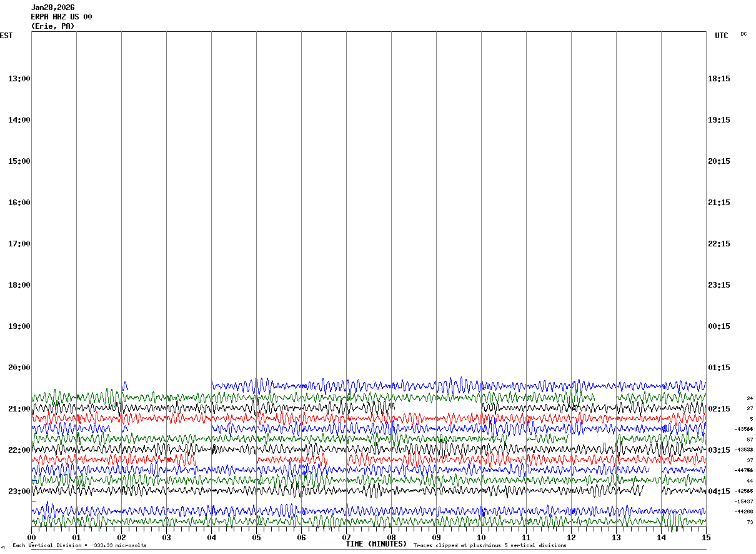Click the DC label in top-right corner
Image resolution: width=756 pixels, height=554 pixels.
[744, 34]
